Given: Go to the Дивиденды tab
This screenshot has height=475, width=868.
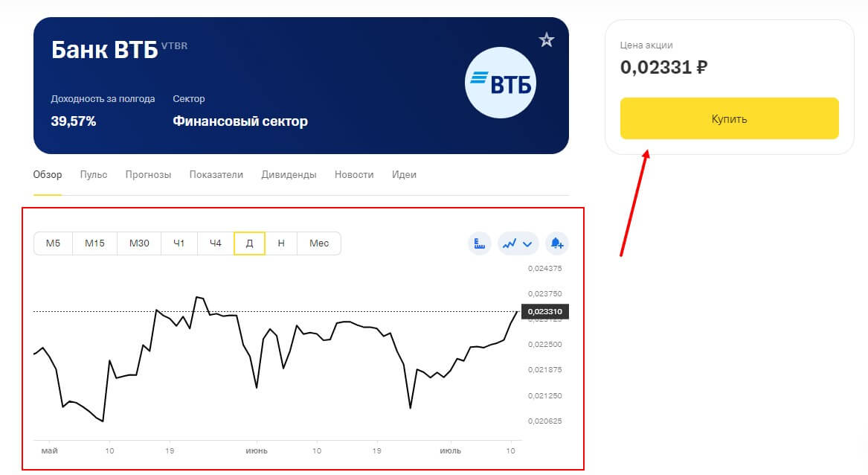Looking at the screenshot, I should [x=289, y=175].
